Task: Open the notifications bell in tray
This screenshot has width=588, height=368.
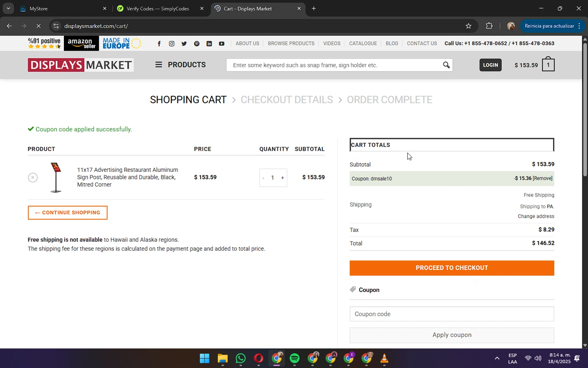Action: tap(577, 359)
